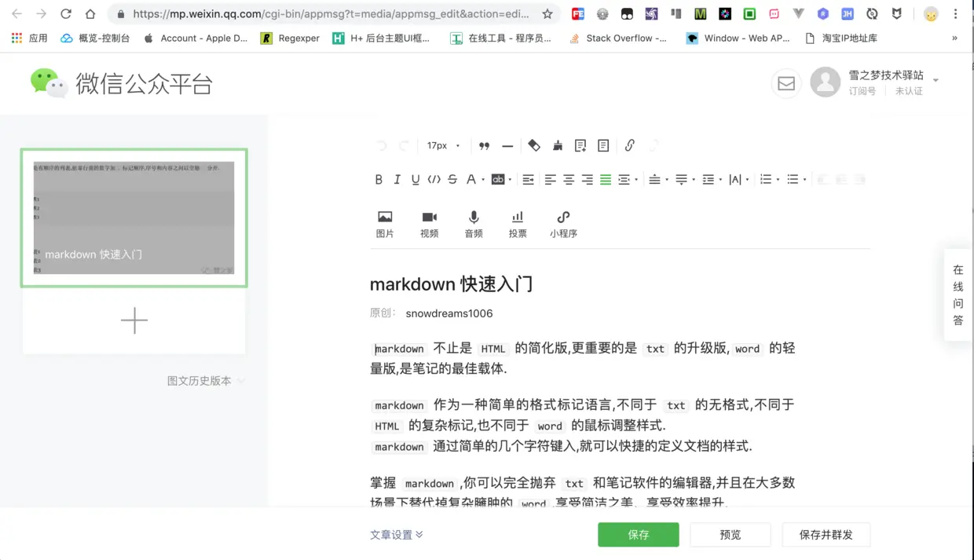Toggle underline formatting
Image resolution: width=974 pixels, height=560 pixels.
pyautogui.click(x=415, y=179)
